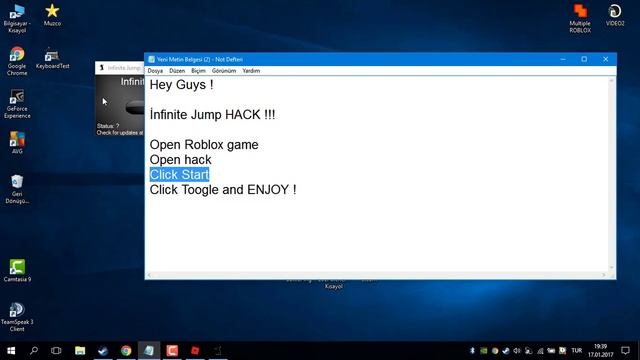Click the Notepad horizontal scrollbar left arrow
Screen dimensions: 640x360
pos(149,275)
